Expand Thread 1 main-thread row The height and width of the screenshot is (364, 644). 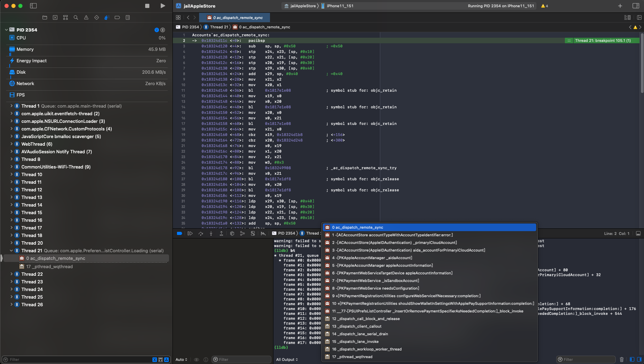coord(11,106)
